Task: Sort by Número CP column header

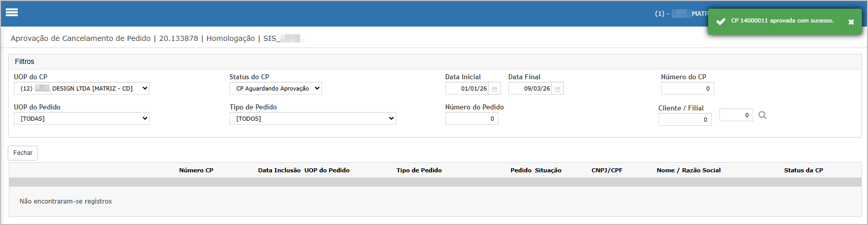Action: pyautogui.click(x=196, y=170)
